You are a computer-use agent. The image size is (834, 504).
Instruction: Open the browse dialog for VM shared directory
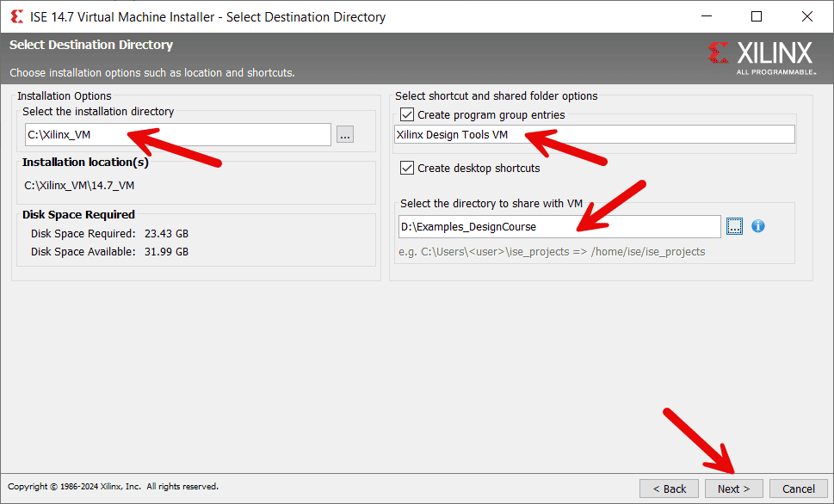(734, 225)
